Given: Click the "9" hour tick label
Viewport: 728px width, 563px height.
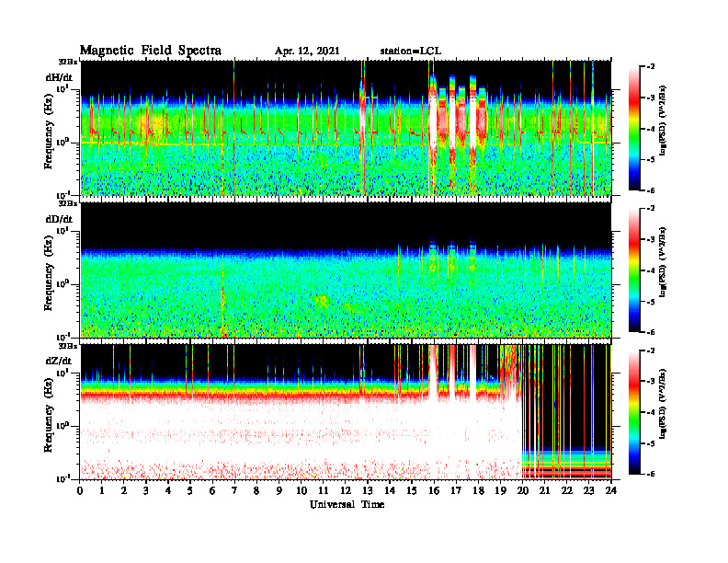Looking at the screenshot, I should [279, 490].
